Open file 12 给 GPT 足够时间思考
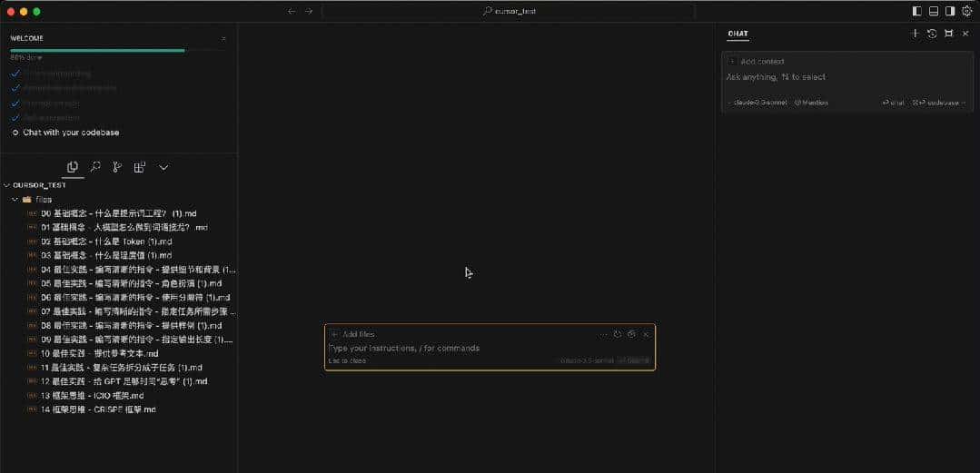This screenshot has height=473, width=980. pyautogui.click(x=119, y=381)
